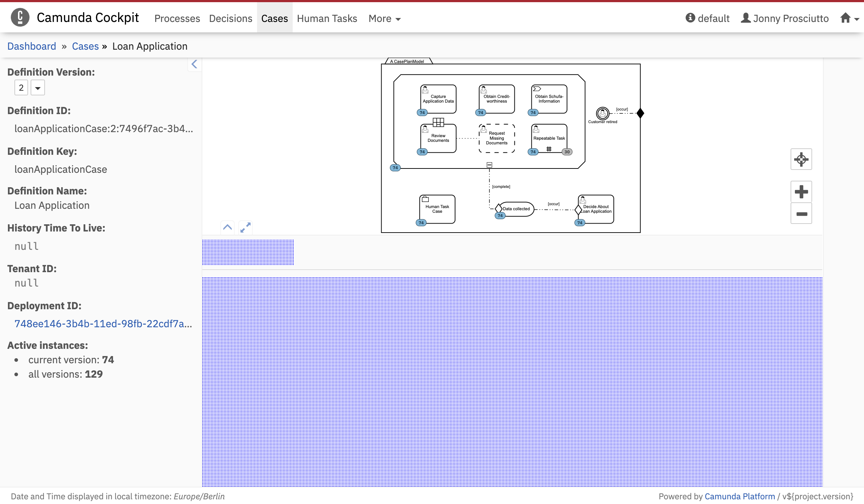Select the Request Missing Documents task

pos(497,138)
